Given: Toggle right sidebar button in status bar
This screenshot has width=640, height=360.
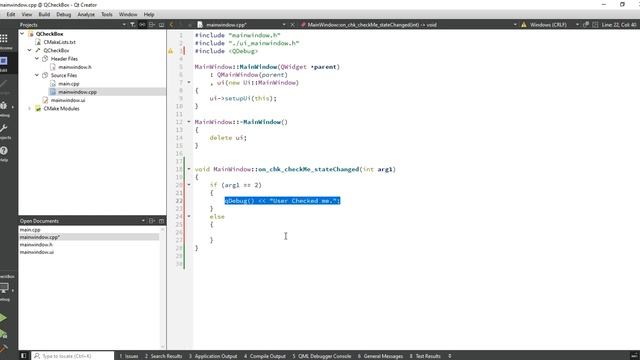Looking at the screenshot, I should [634, 356].
